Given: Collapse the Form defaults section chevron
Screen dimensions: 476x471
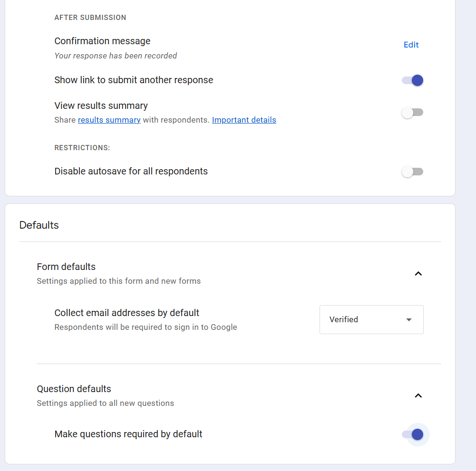Looking at the screenshot, I should tap(418, 273).
